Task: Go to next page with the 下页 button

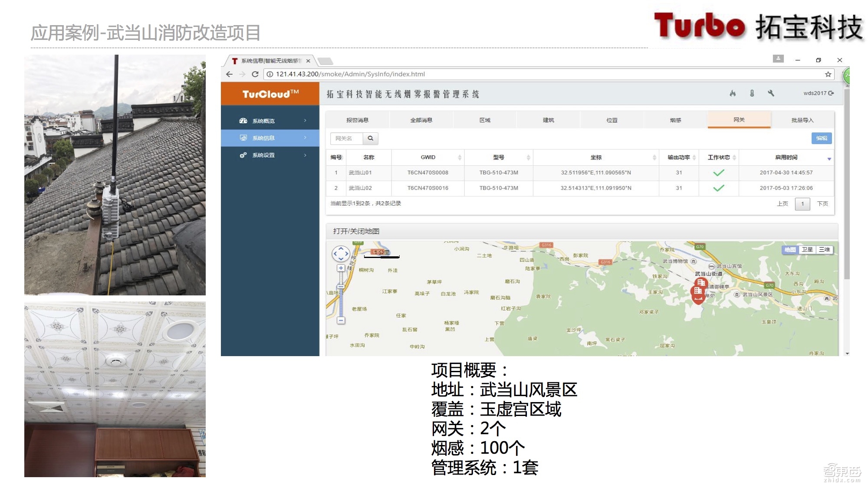Action: coord(823,204)
